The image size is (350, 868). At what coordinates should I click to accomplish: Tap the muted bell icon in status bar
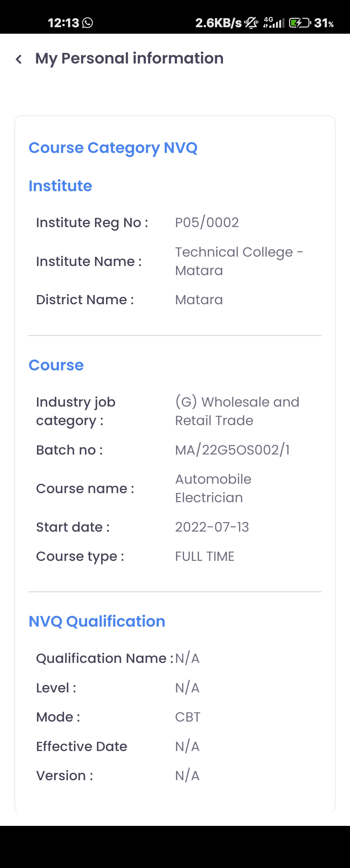[x=251, y=23]
